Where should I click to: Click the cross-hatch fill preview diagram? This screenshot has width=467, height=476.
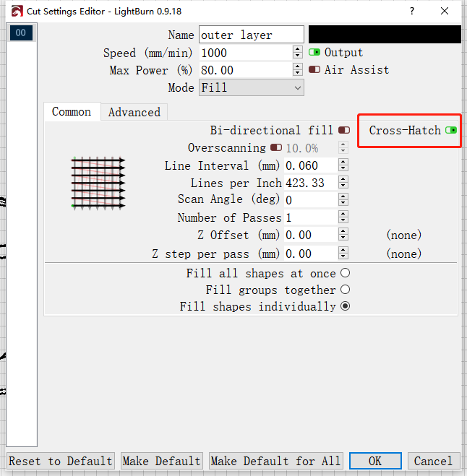pyautogui.click(x=98, y=183)
